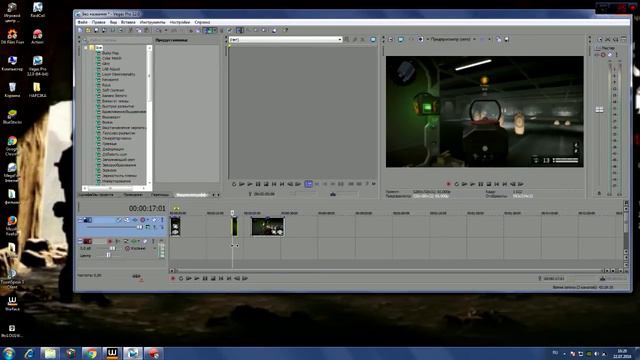640x360 pixels.
Task: Open the Справка menu
Action: coord(202,22)
